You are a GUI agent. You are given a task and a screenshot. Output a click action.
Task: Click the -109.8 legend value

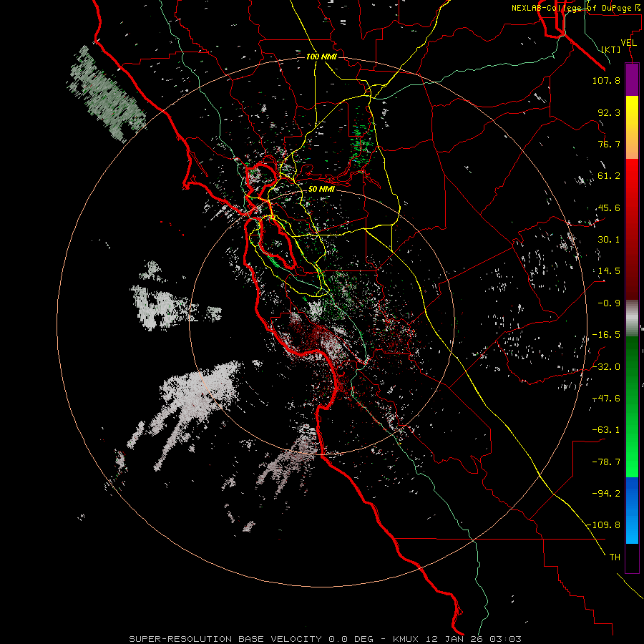point(604,525)
